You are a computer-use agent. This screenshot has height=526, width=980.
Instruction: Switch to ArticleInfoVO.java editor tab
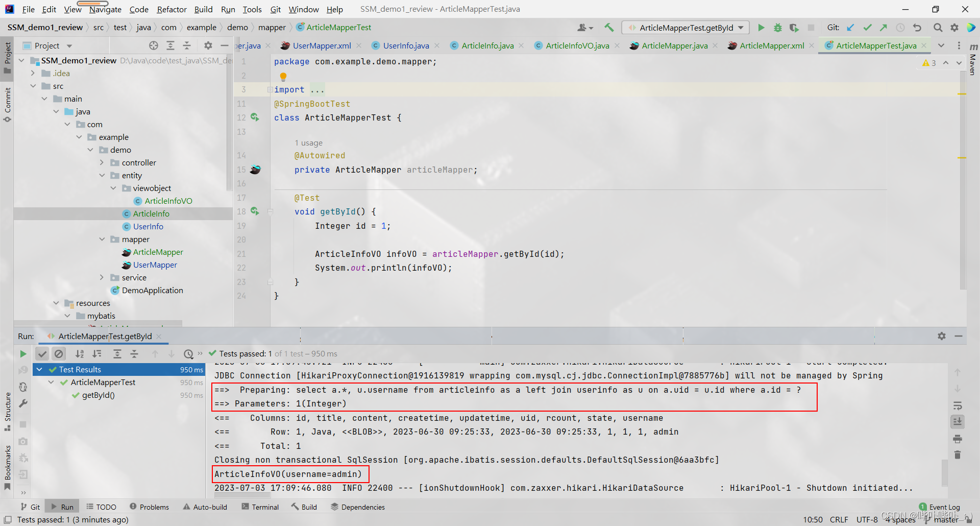577,45
